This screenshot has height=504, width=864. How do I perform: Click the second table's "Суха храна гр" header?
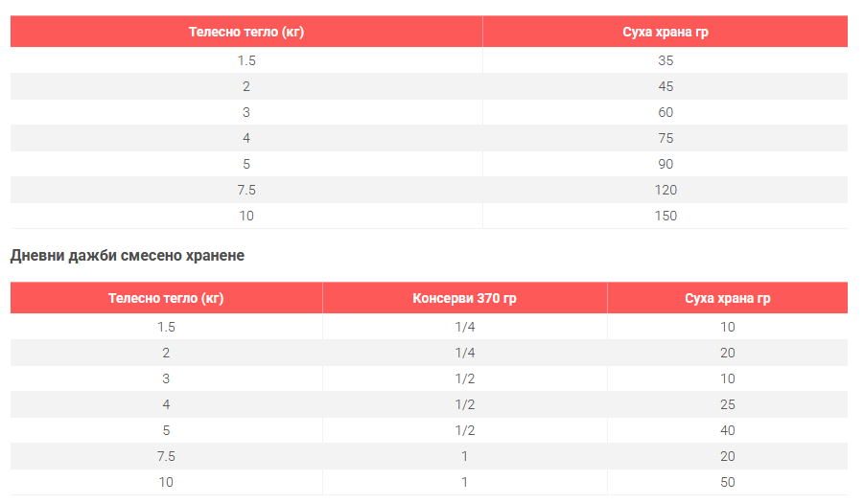(727, 298)
